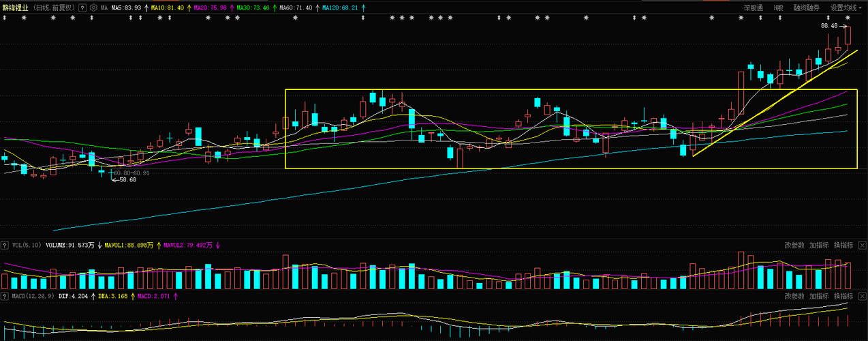Click 加指标 in the VOL panel
This screenshot has width=868, height=341.
[819, 245]
